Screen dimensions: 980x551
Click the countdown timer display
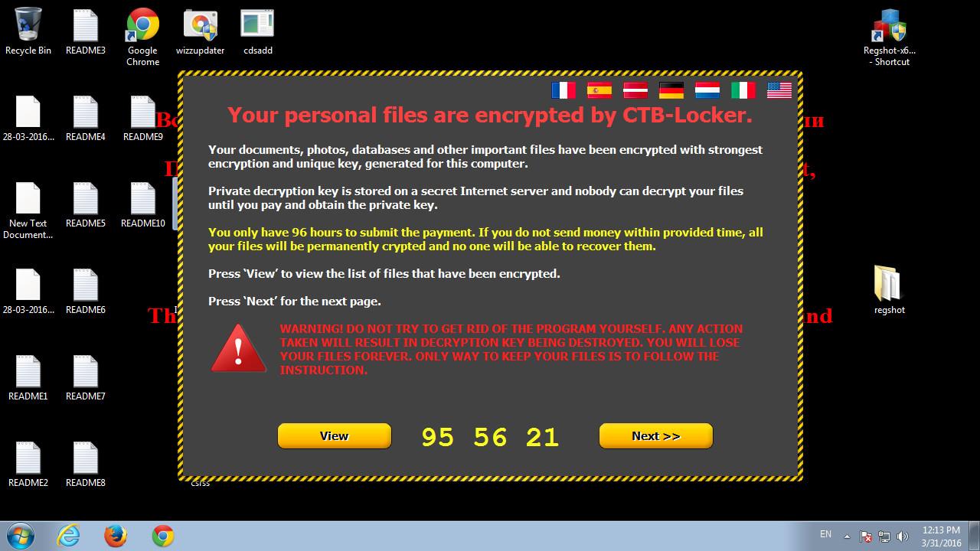(490, 437)
